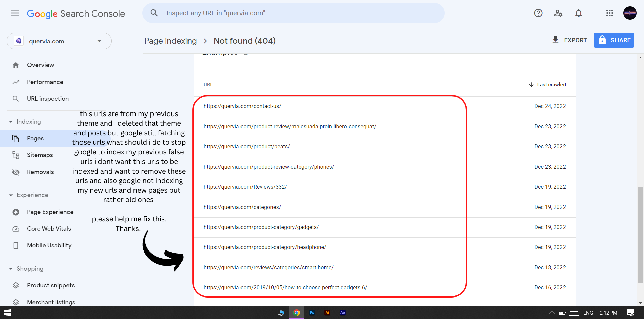The width and height of the screenshot is (644, 320).
Task: Click the search magnifier icon
Action: point(154,13)
